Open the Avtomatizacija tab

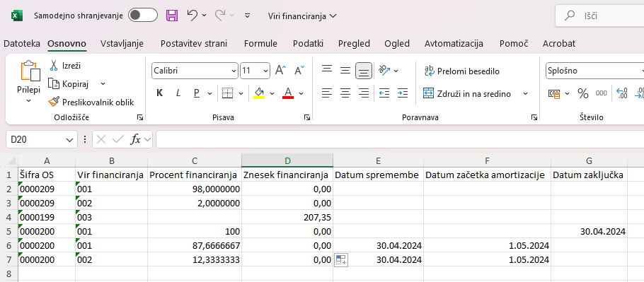(454, 43)
